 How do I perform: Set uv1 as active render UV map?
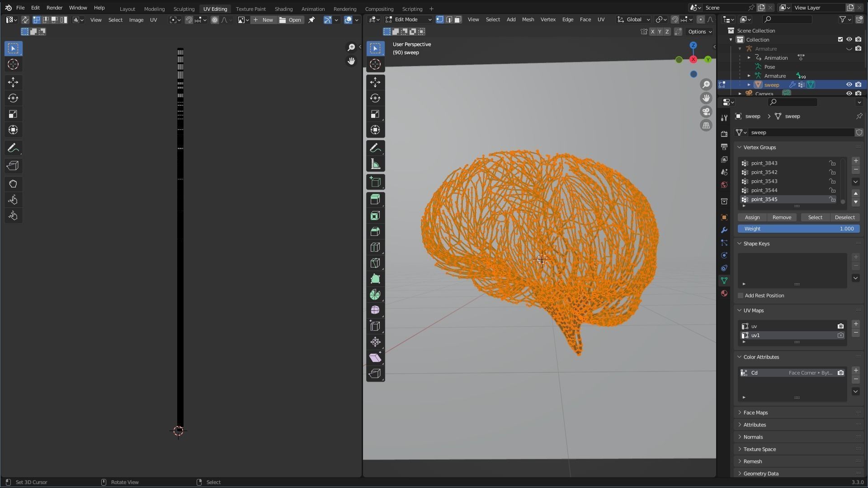[x=840, y=335]
